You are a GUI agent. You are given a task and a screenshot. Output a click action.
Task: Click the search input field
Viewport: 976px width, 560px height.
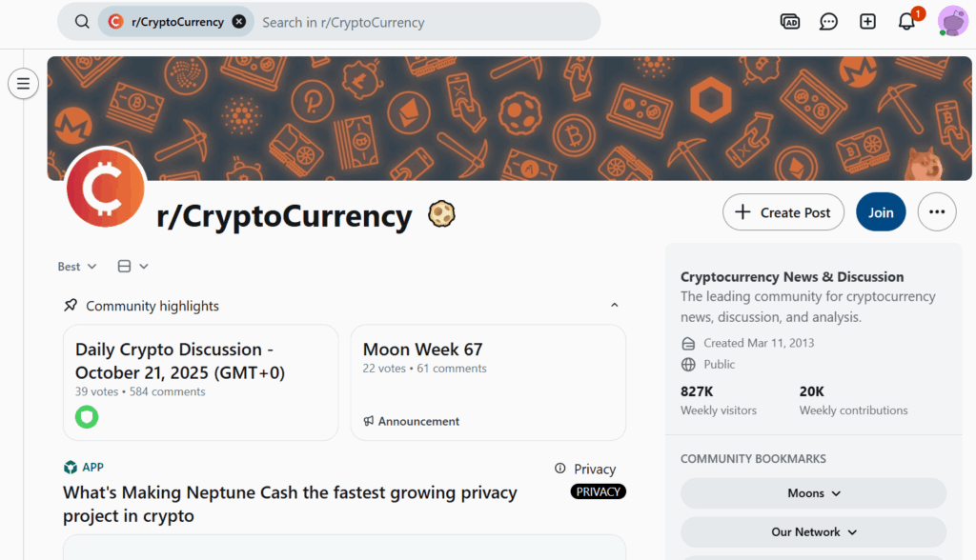coord(419,22)
